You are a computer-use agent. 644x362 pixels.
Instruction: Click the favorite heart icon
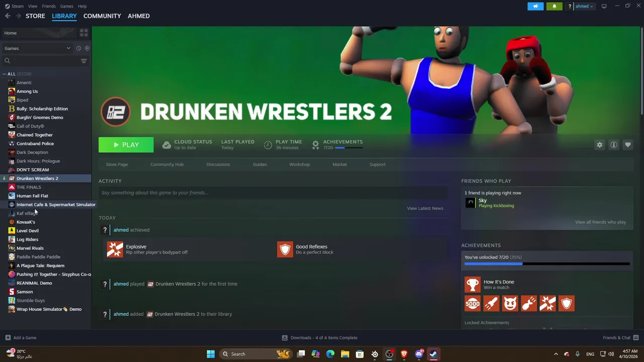tap(628, 145)
